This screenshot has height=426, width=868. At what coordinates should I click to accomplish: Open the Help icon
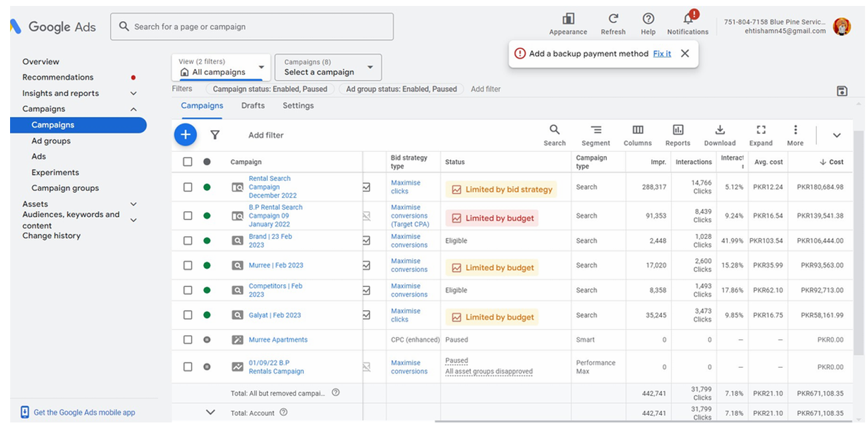[648, 19]
